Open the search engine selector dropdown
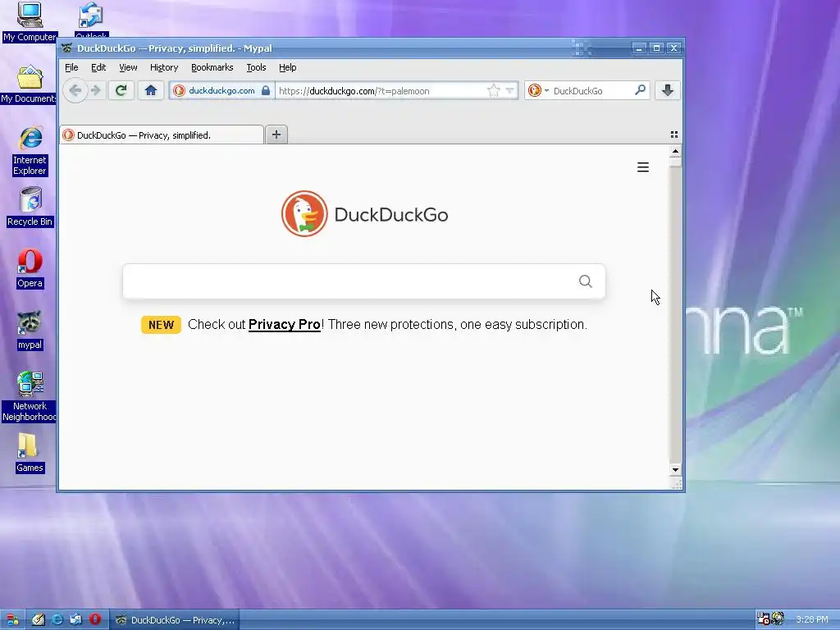Image resolution: width=840 pixels, height=630 pixels. 538,90
